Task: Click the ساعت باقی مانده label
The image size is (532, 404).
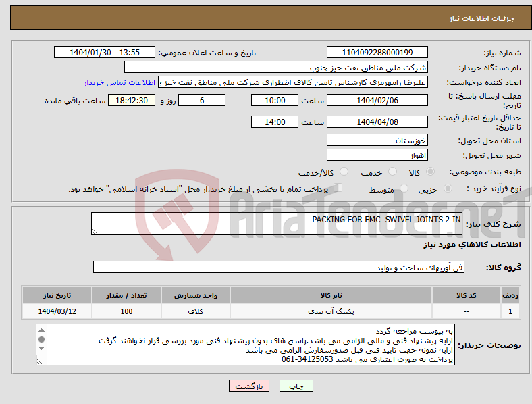Action: pyautogui.click(x=75, y=101)
